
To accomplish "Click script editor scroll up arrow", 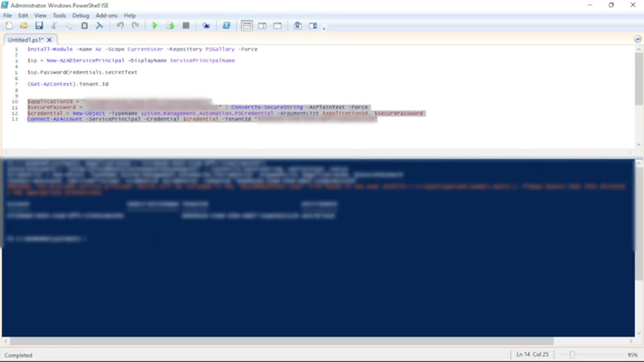I will (639, 49).
